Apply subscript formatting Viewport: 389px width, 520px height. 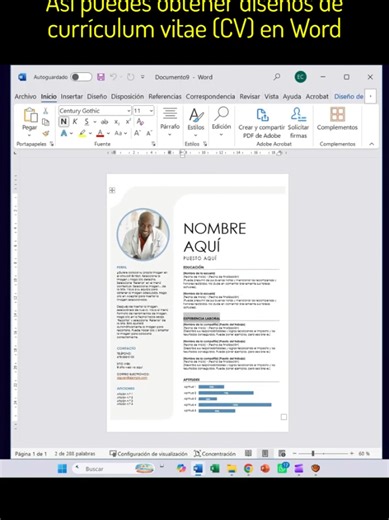coord(117,122)
